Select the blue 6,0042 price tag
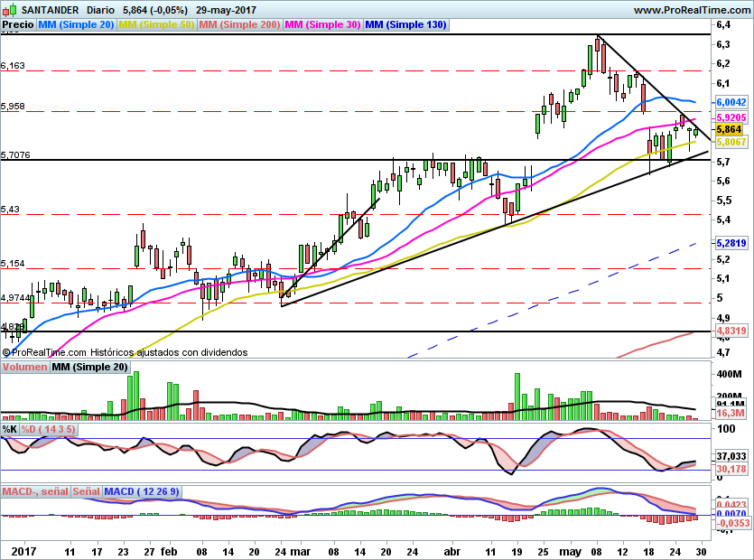754x560 pixels. [x=731, y=103]
